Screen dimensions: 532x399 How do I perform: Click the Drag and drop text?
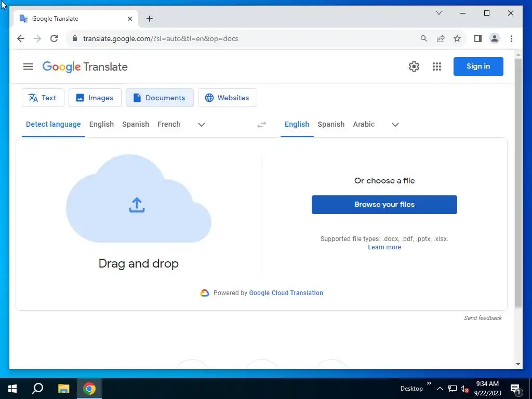tap(138, 263)
